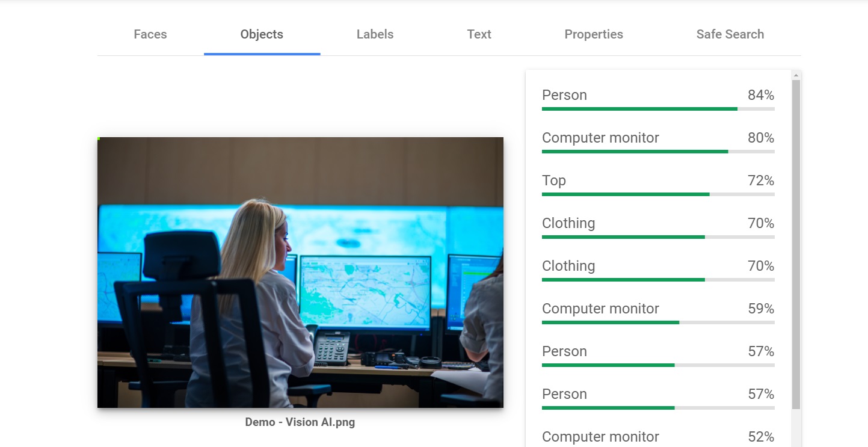Click the Demo - Vision AI.png caption
Screen dimensions: 868x447
[300, 422]
